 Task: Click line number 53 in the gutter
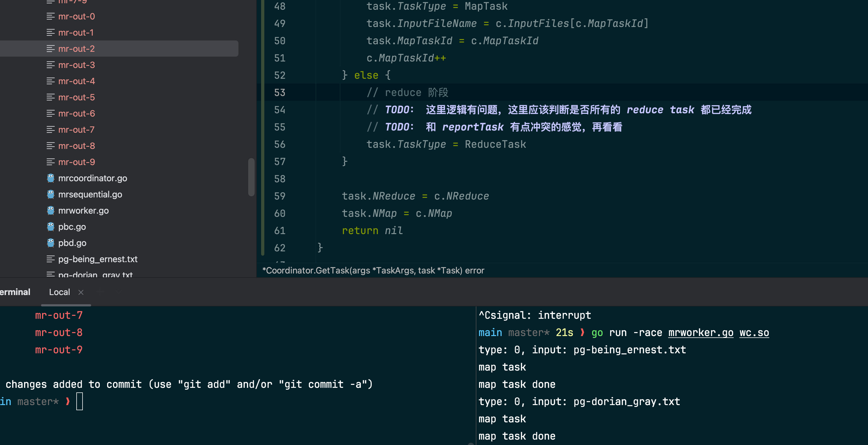pyautogui.click(x=279, y=93)
